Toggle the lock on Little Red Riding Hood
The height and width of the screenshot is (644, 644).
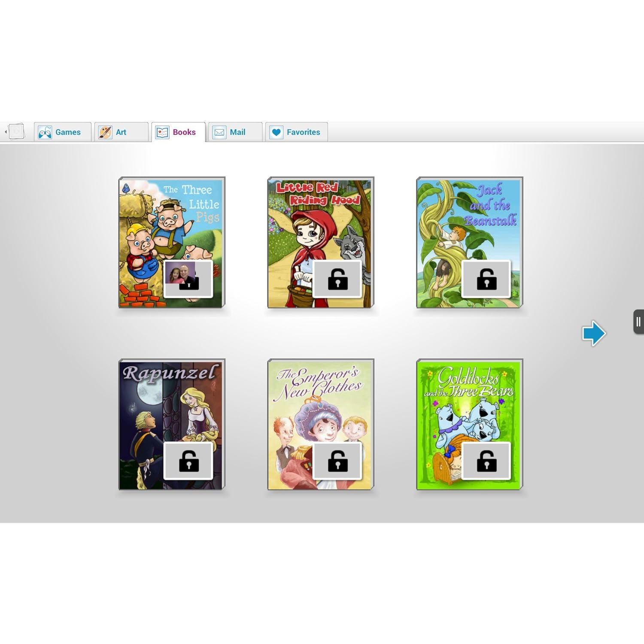pyautogui.click(x=337, y=279)
